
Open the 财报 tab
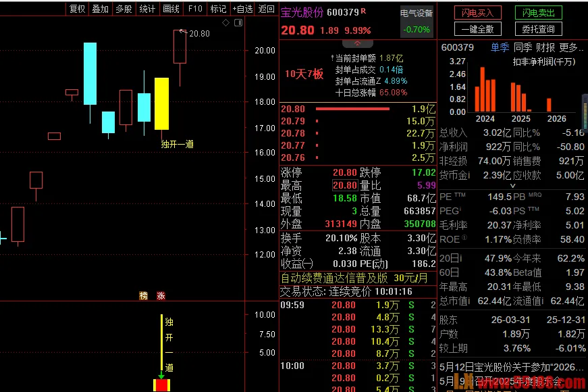[545, 47]
